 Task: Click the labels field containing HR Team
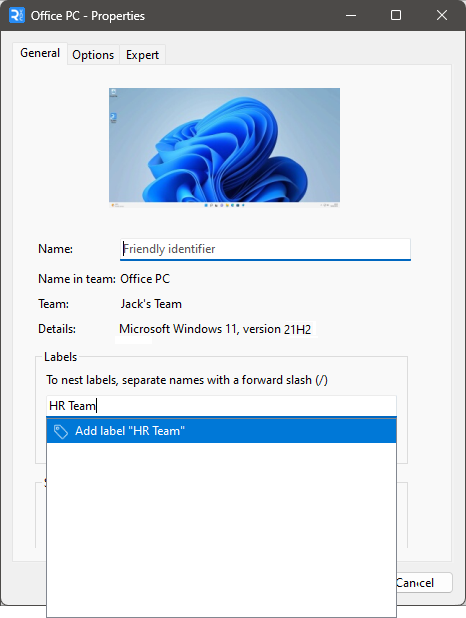pyautogui.click(x=221, y=406)
